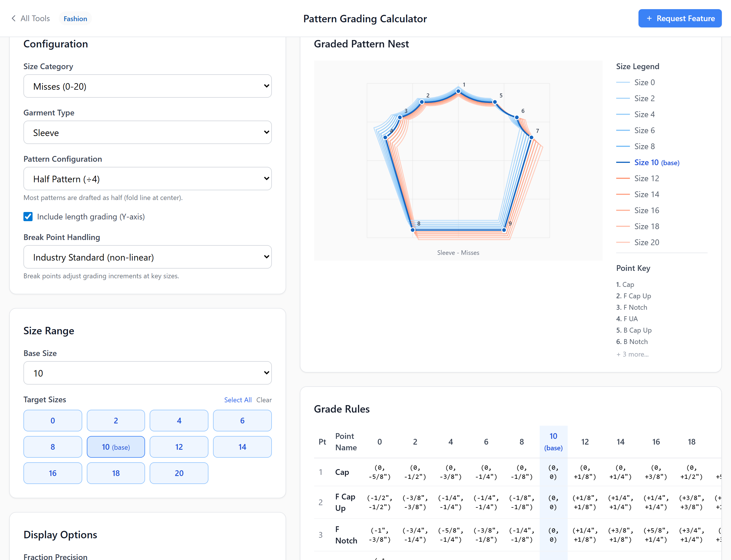731x560 pixels.
Task: Disable Include length grading (Y-axis)
Action: [28, 216]
